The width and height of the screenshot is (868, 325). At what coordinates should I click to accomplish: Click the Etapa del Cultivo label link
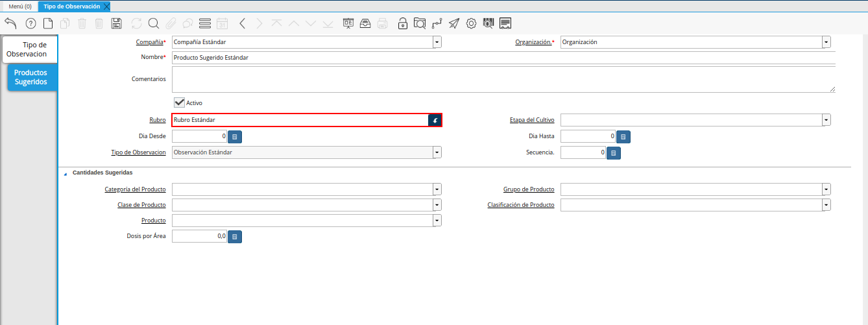pyautogui.click(x=532, y=120)
